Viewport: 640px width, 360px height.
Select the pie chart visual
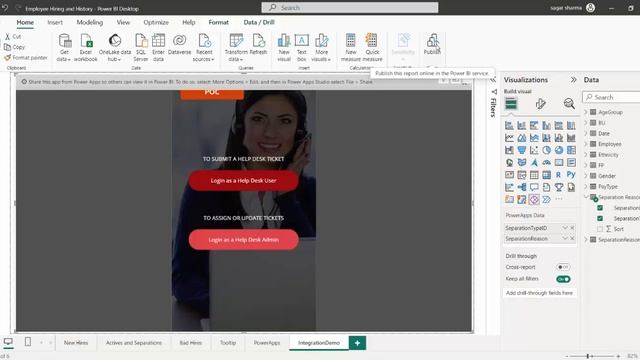tap(546, 150)
